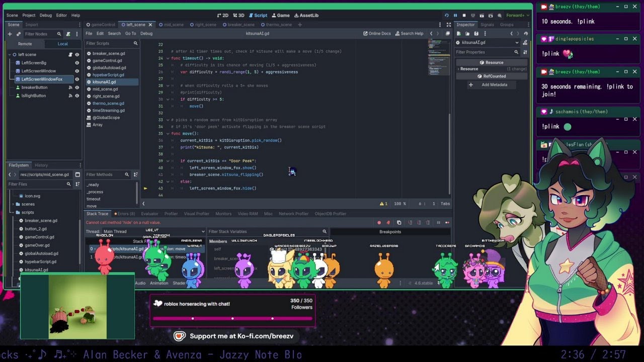Viewport: 644px width, 362px height.
Task: Switch scene tree to Local
Action: [63, 44]
